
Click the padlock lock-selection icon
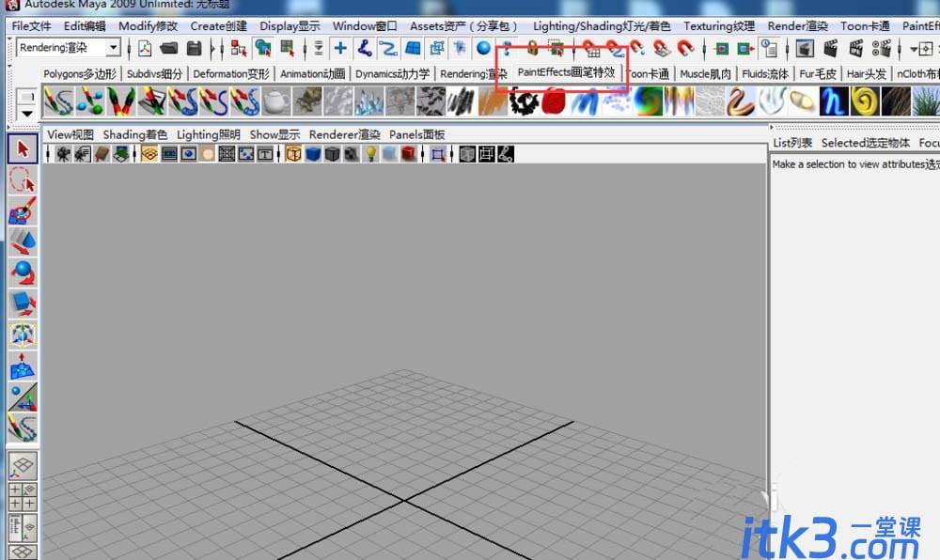(x=532, y=47)
